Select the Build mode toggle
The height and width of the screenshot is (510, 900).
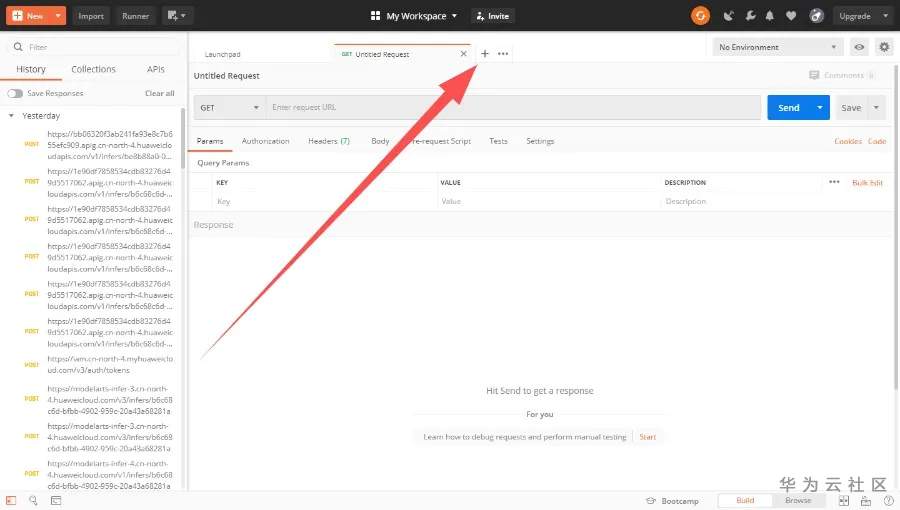pos(745,500)
